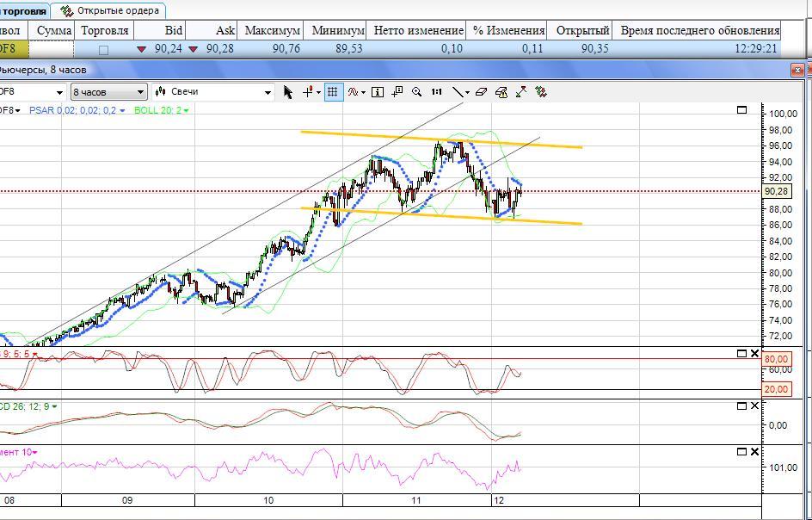Click the Открытый column header

pyautogui.click(x=580, y=31)
